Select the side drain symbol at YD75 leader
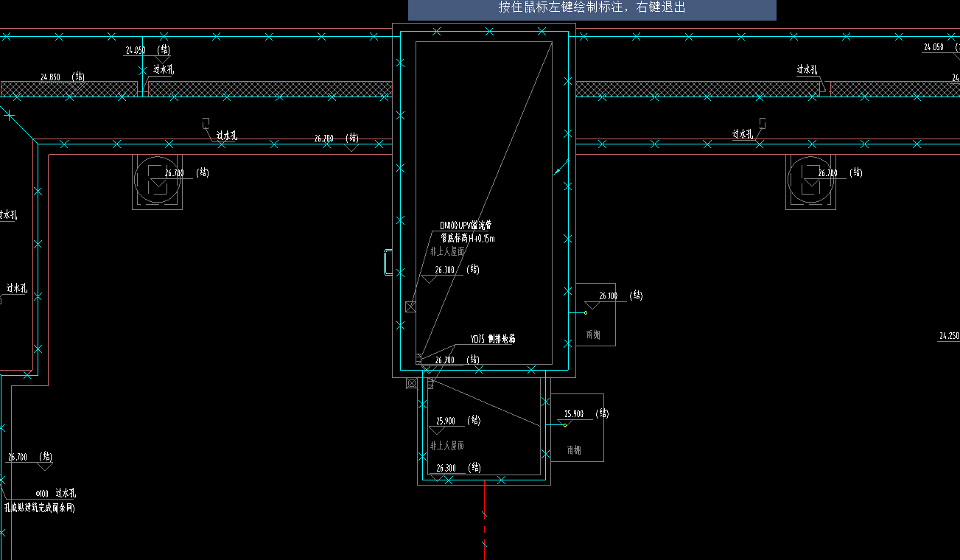This screenshot has height=560, width=960. pyautogui.click(x=418, y=358)
